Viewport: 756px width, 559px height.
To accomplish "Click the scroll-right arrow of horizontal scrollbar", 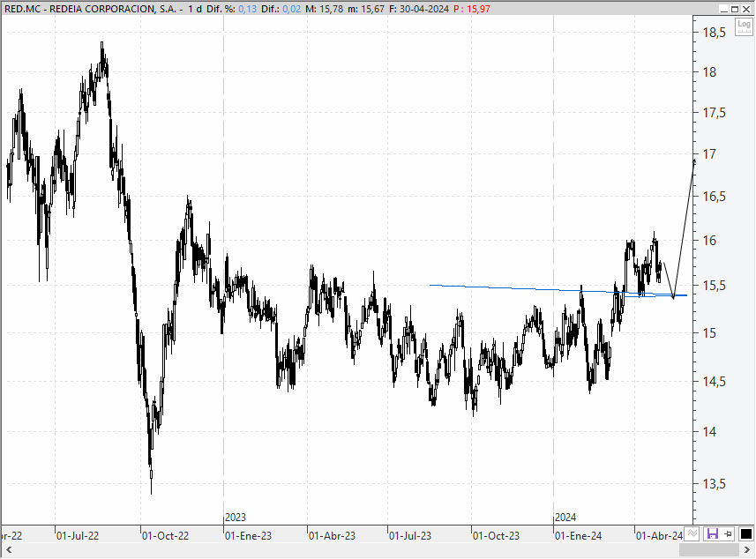I will (747, 549).
